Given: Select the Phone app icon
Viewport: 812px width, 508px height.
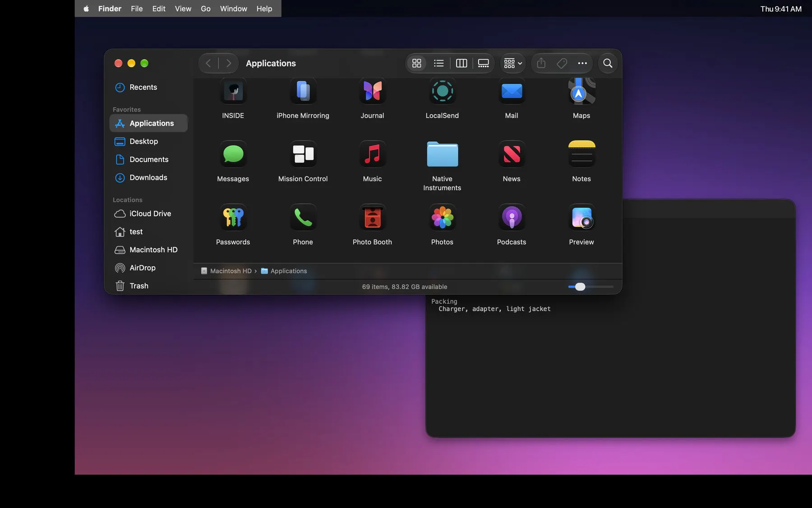Looking at the screenshot, I should [303, 218].
